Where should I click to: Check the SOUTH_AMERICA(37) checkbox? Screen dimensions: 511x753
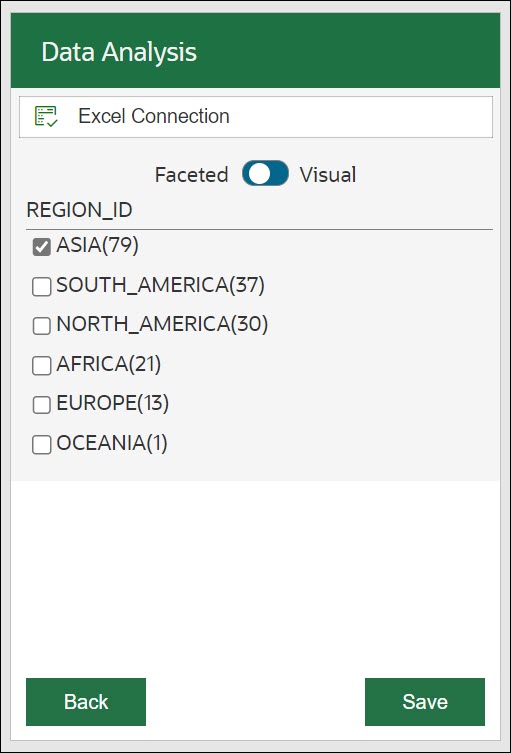(x=42, y=287)
